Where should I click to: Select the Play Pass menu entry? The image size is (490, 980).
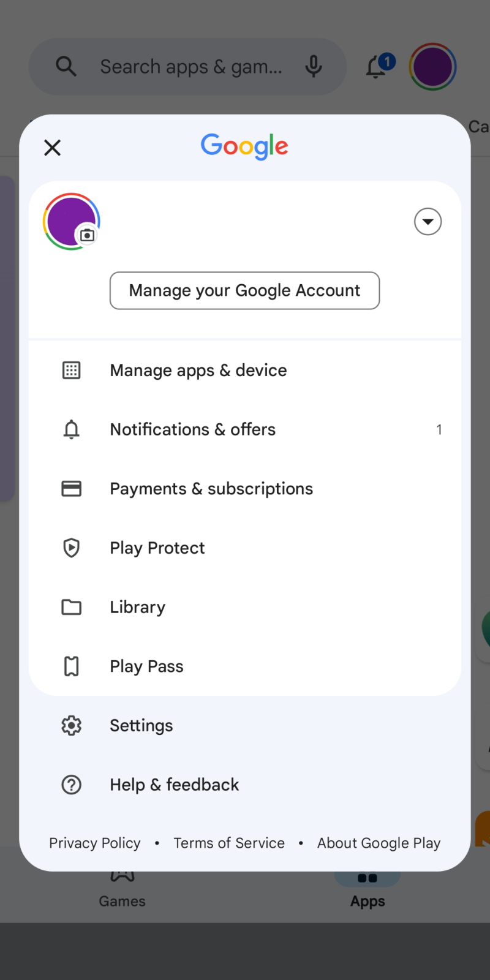245,666
